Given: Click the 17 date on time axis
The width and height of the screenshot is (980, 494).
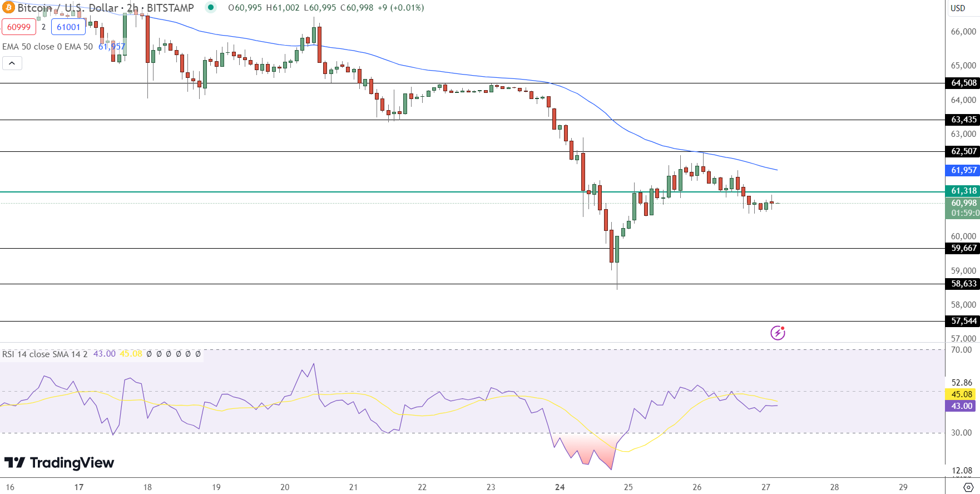Looking at the screenshot, I should tap(79, 487).
